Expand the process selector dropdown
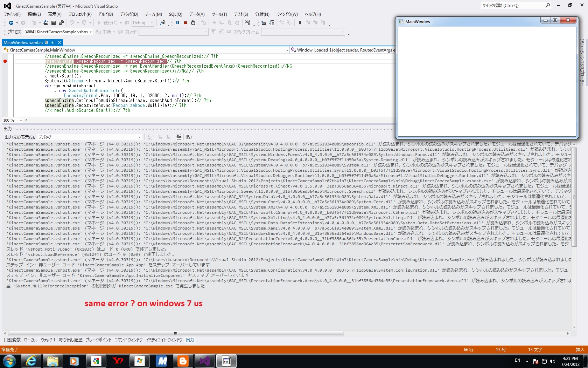Viewport: 588px width, 368px height. 91,32
